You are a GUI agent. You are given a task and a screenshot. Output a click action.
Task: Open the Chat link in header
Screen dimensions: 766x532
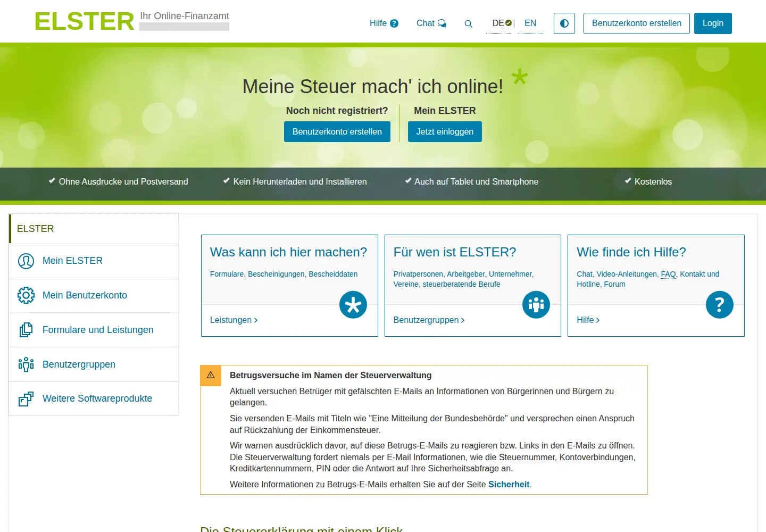tap(431, 23)
